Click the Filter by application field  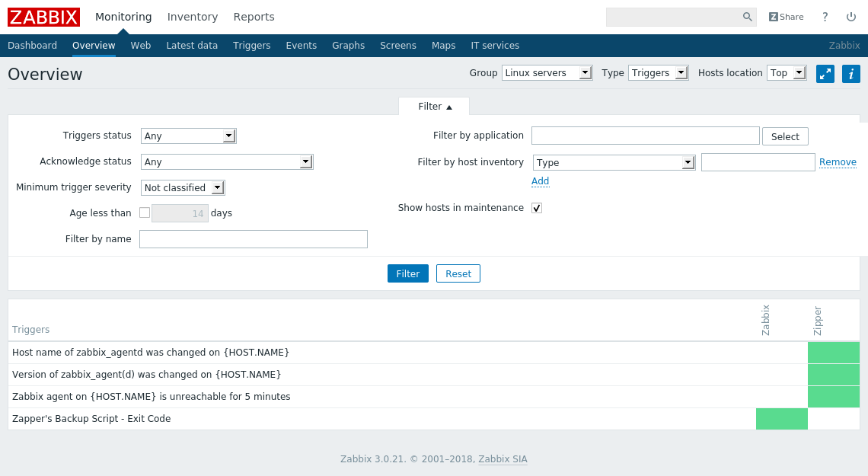pos(646,136)
